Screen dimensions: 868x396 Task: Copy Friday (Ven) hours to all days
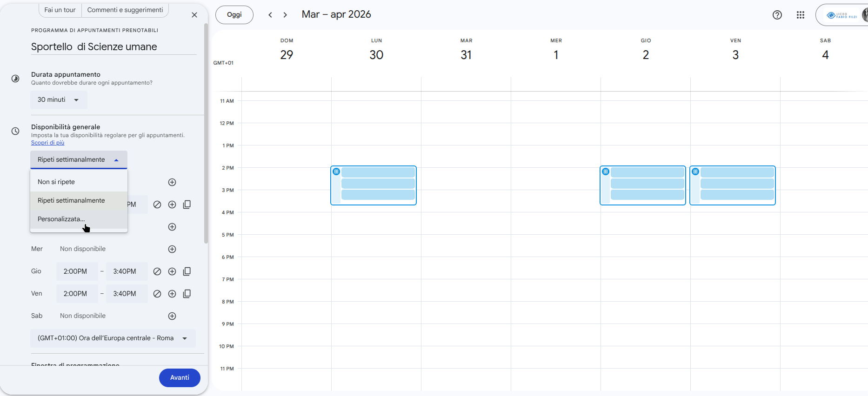[187, 294]
